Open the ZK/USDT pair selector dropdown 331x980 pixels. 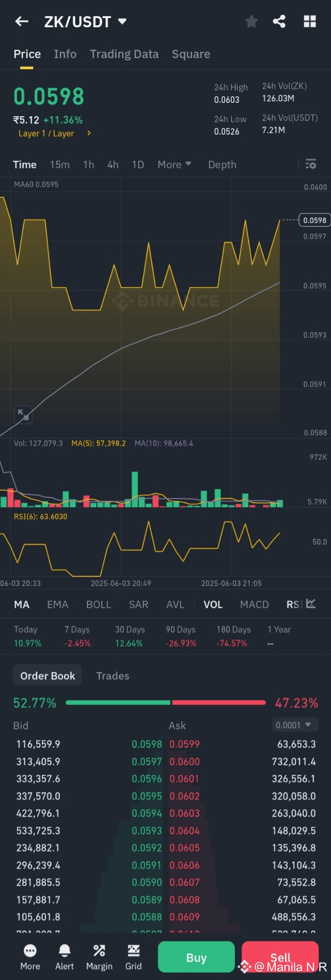coord(122,21)
